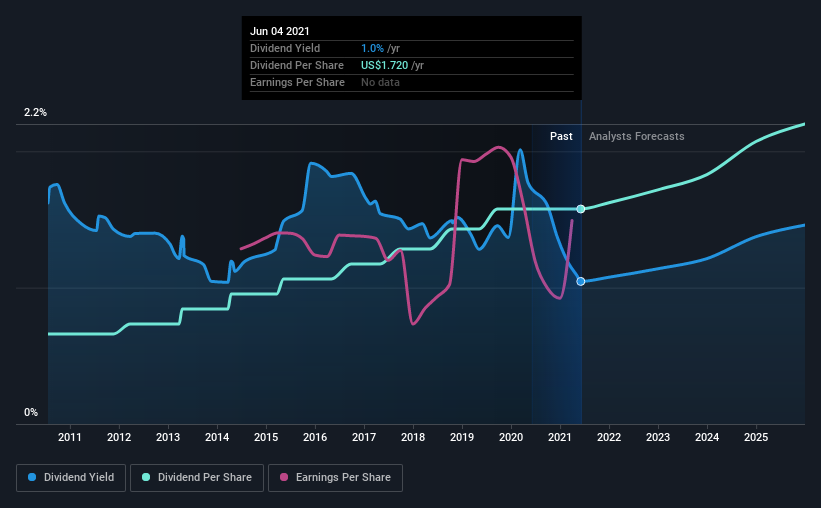Click the Earnings Per Share tooltip row label

pos(297,82)
